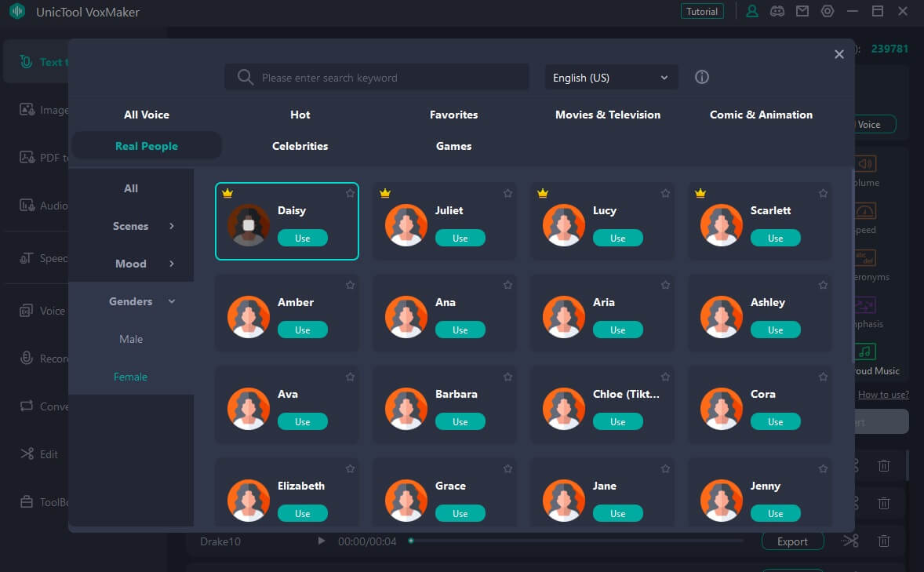The width and height of the screenshot is (924, 572).
Task: Click the Edit scissors icon in sidebar
Action: [27, 454]
